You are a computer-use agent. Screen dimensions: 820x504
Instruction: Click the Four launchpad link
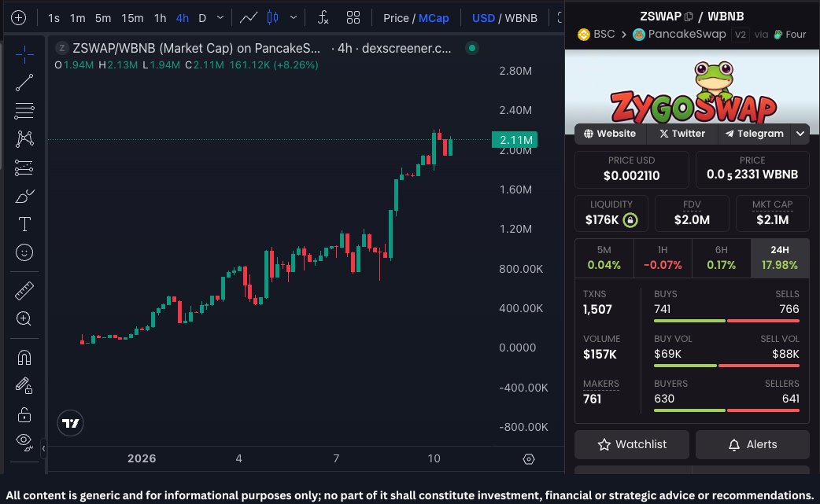pos(789,35)
